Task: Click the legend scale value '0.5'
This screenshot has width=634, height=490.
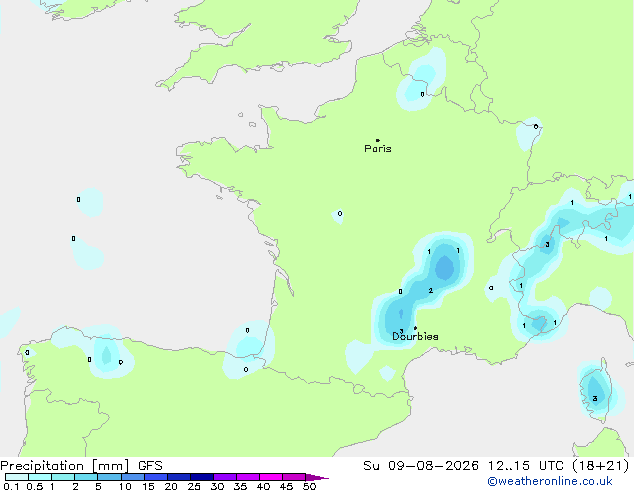Action: pyautogui.click(x=34, y=486)
